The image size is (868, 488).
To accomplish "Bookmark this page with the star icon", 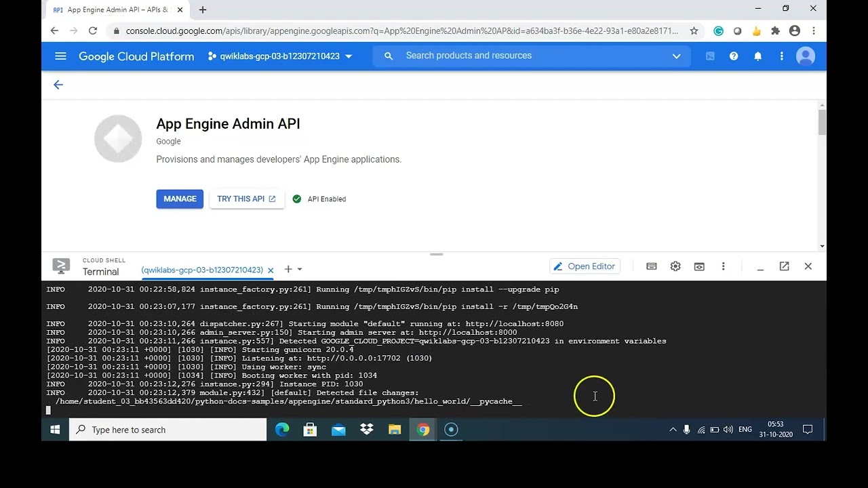I will (x=694, y=30).
